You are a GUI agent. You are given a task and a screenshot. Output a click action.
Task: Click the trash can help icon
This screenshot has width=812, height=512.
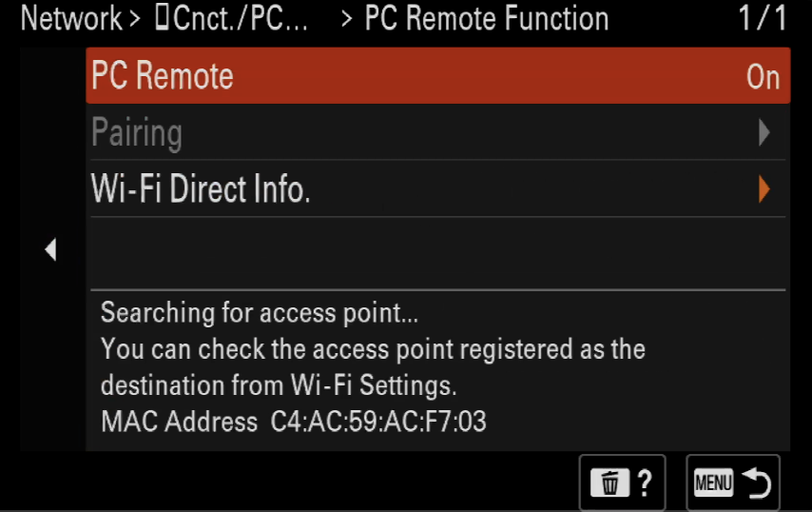(610, 483)
